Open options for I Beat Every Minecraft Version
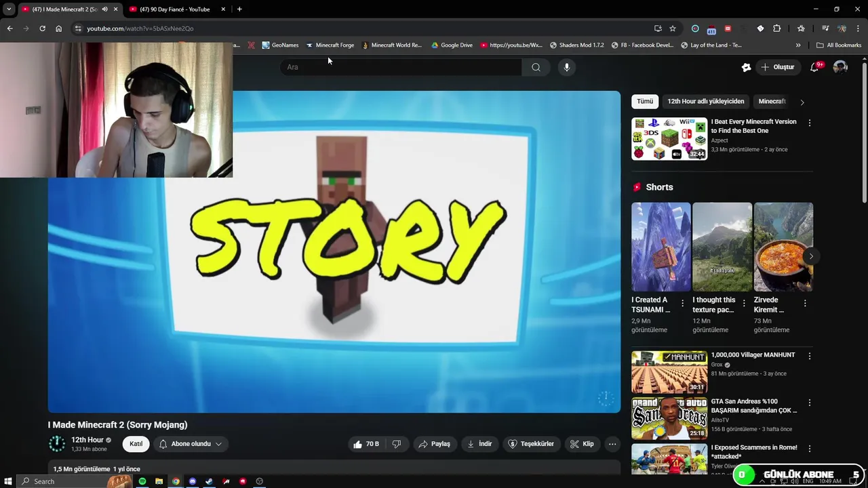 pyautogui.click(x=809, y=123)
